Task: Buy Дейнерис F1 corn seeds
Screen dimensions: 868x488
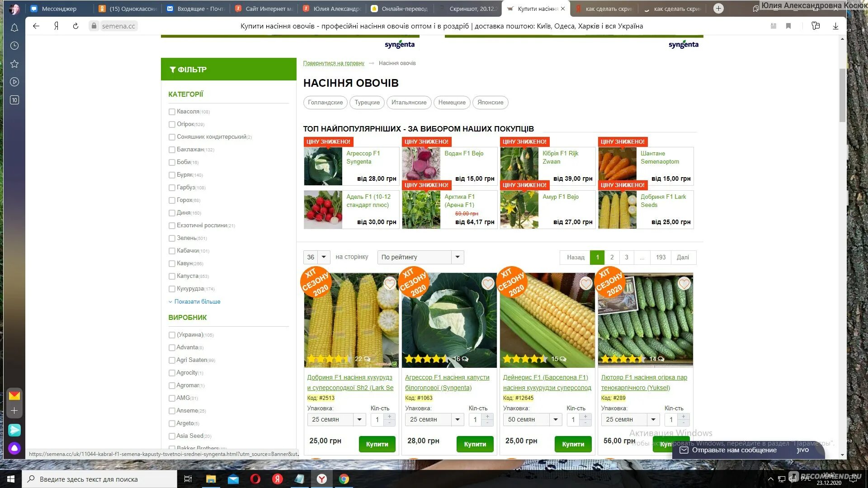Action: tap(573, 444)
